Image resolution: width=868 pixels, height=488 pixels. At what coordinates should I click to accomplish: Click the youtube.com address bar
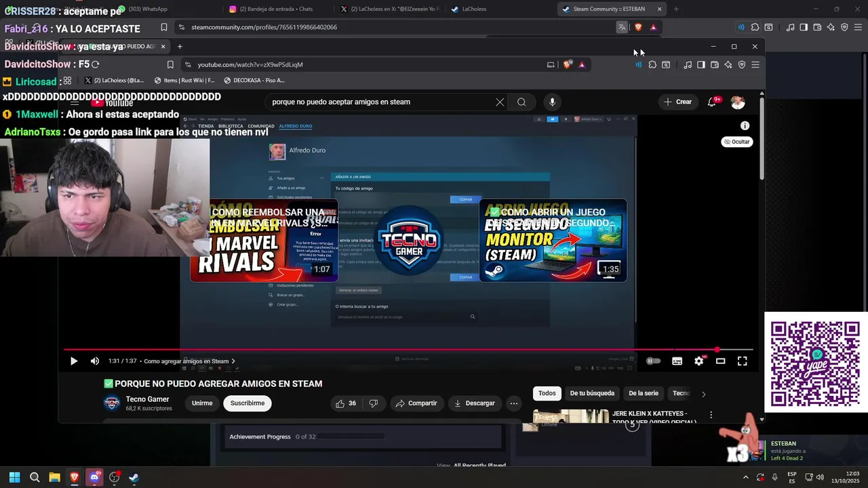click(366, 64)
